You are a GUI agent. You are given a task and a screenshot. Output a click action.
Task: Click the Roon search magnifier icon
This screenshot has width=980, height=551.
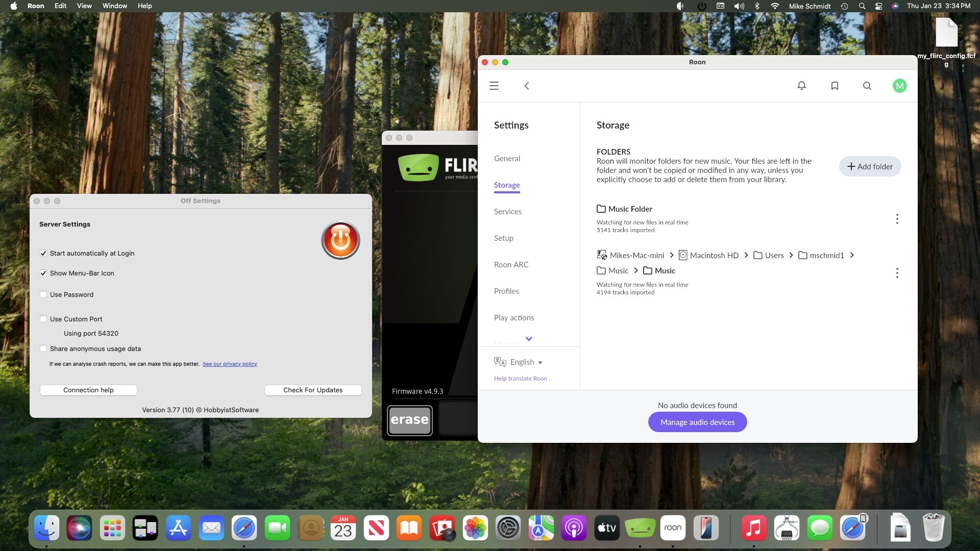867,86
